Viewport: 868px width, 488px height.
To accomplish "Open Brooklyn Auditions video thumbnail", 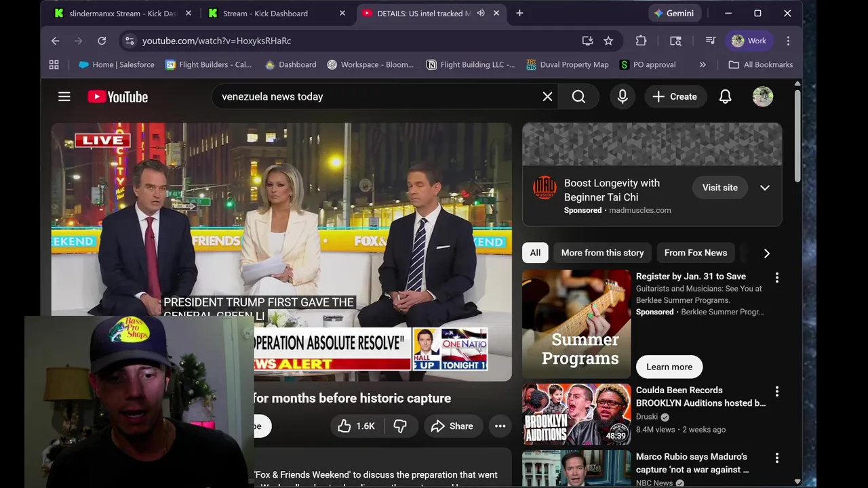I will point(576,414).
